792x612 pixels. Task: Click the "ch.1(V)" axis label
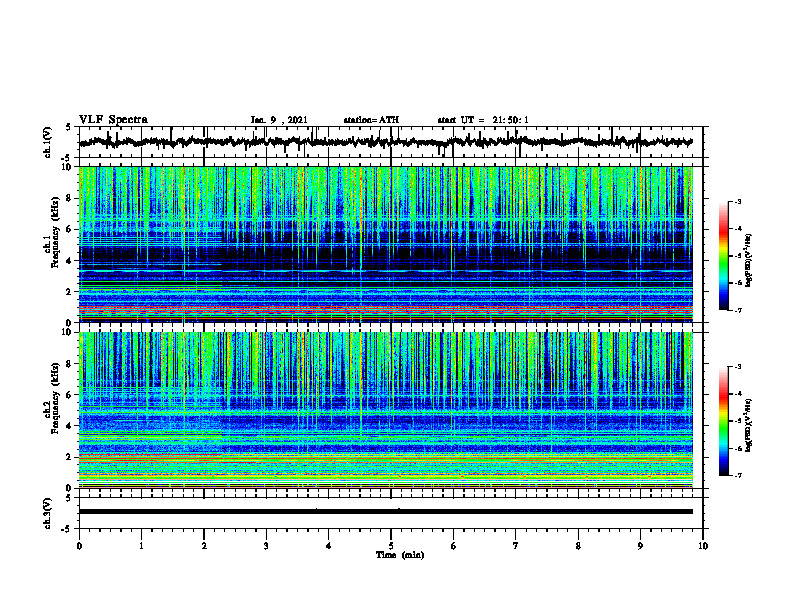point(47,142)
